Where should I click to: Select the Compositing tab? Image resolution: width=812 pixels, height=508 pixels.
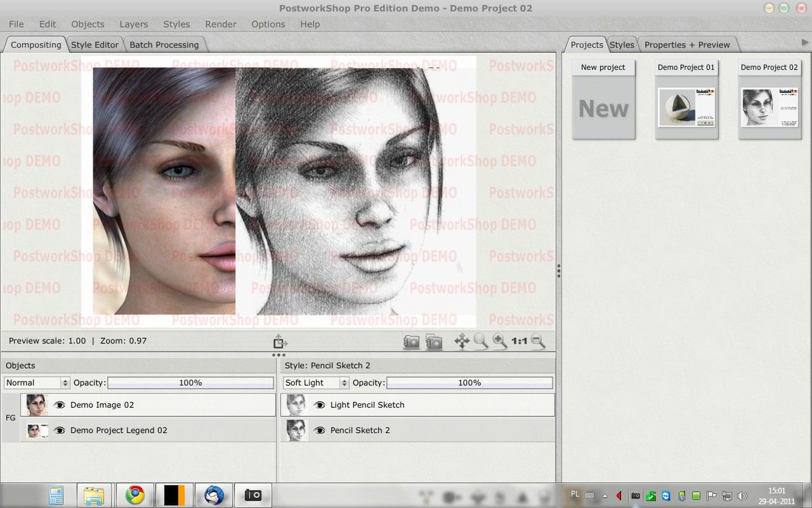click(x=36, y=44)
